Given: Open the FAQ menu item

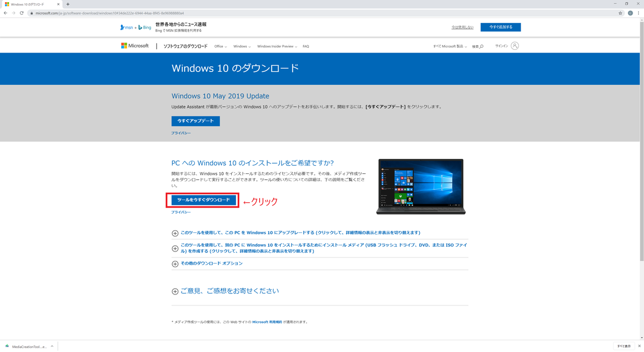Looking at the screenshot, I should coord(306,47).
